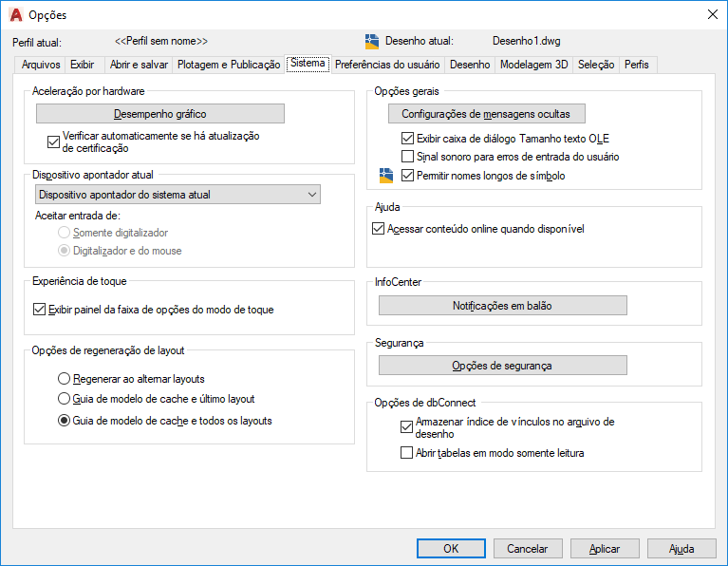The height and width of the screenshot is (566, 728).
Task: Click the Desempenho gráfico button
Action: (x=160, y=114)
